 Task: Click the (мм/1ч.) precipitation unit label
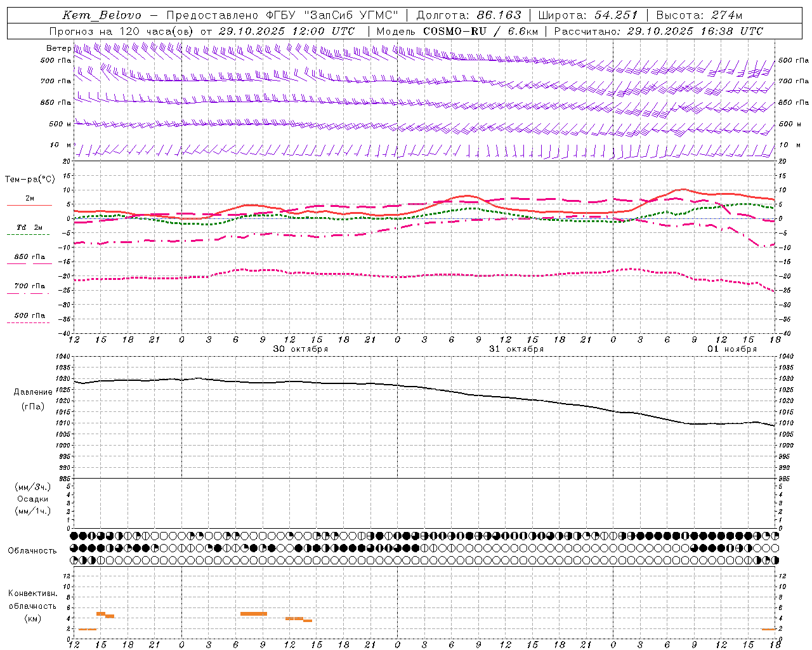33,511
